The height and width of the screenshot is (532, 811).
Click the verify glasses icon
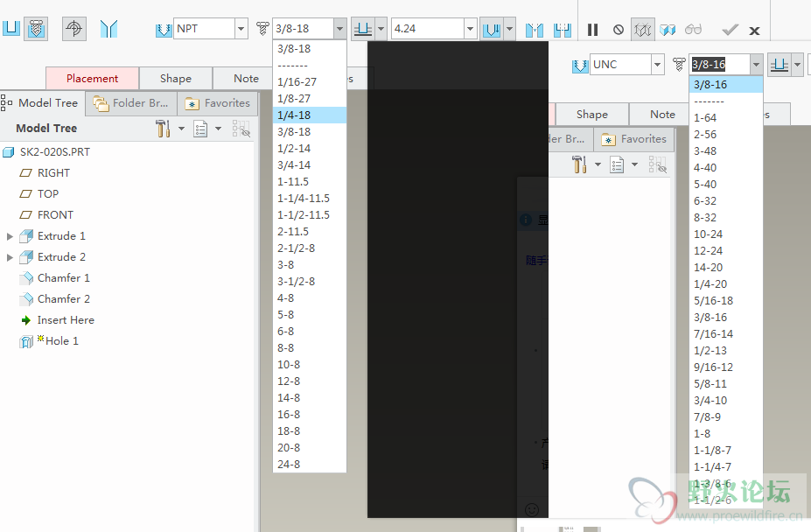click(693, 30)
